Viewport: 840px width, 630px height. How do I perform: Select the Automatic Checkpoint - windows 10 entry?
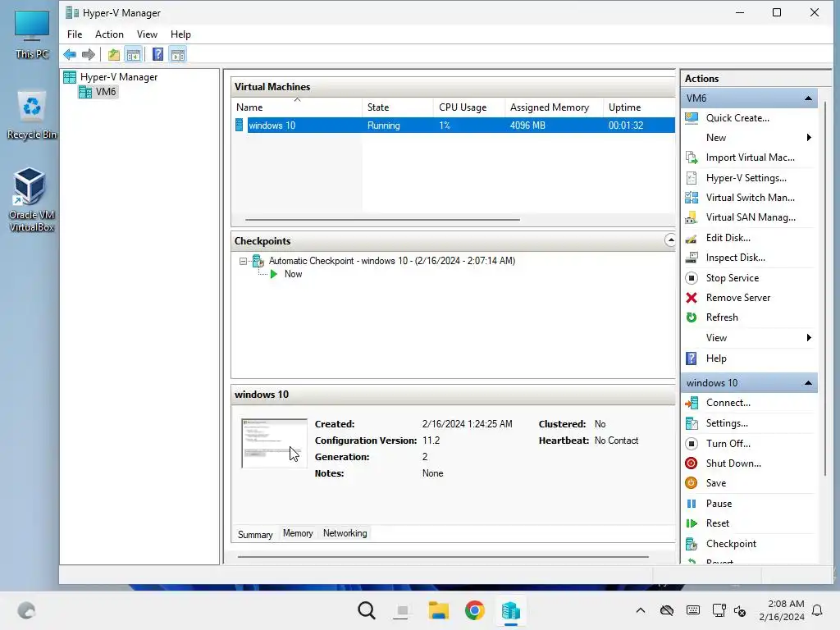point(391,261)
